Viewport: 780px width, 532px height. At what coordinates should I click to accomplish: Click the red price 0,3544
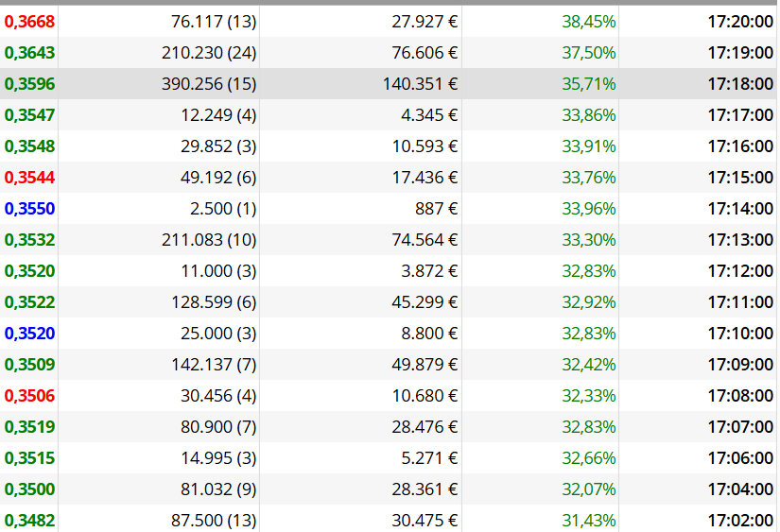pos(29,178)
